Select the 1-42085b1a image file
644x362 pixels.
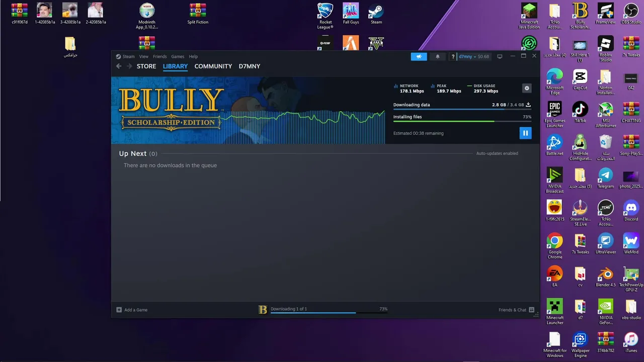(45, 14)
